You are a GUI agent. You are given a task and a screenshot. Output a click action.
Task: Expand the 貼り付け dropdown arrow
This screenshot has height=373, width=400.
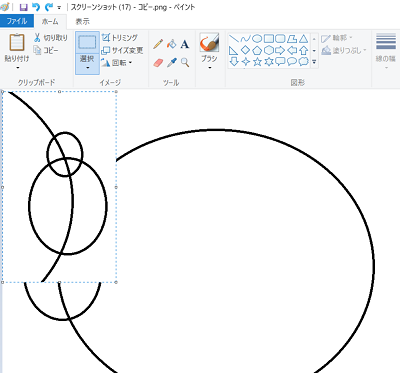coord(17,68)
